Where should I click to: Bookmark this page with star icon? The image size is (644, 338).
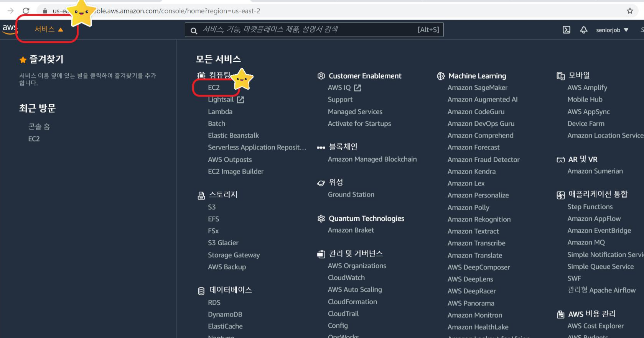630,11
